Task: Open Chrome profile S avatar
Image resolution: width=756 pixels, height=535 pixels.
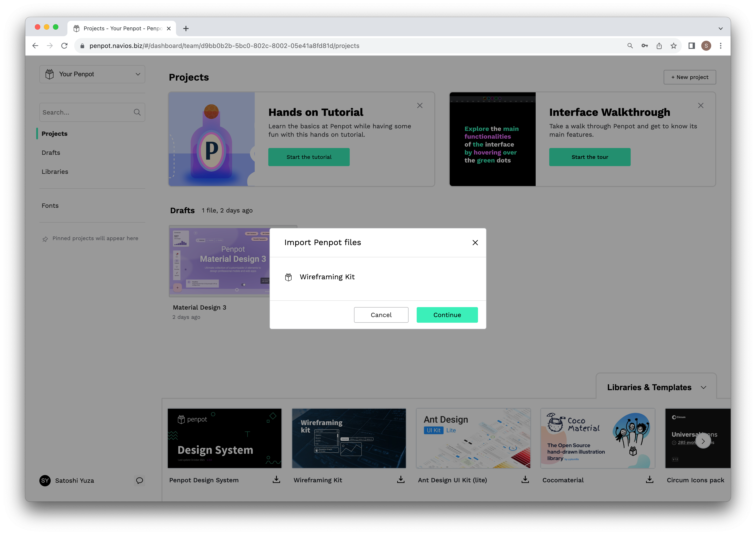Action: click(706, 46)
